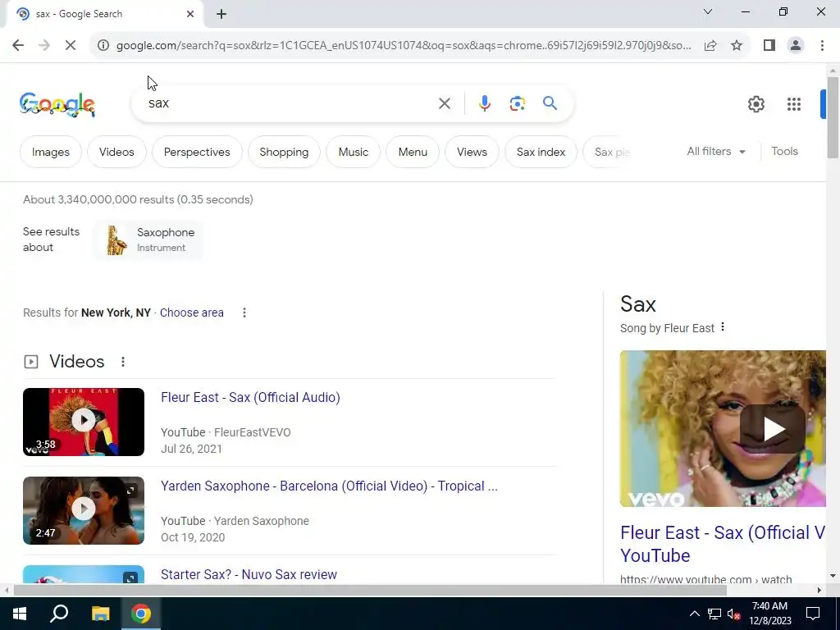The width and height of the screenshot is (840, 630).
Task: Click 'YouTube · FleurEastVEVO' source text
Action: pyautogui.click(x=226, y=432)
